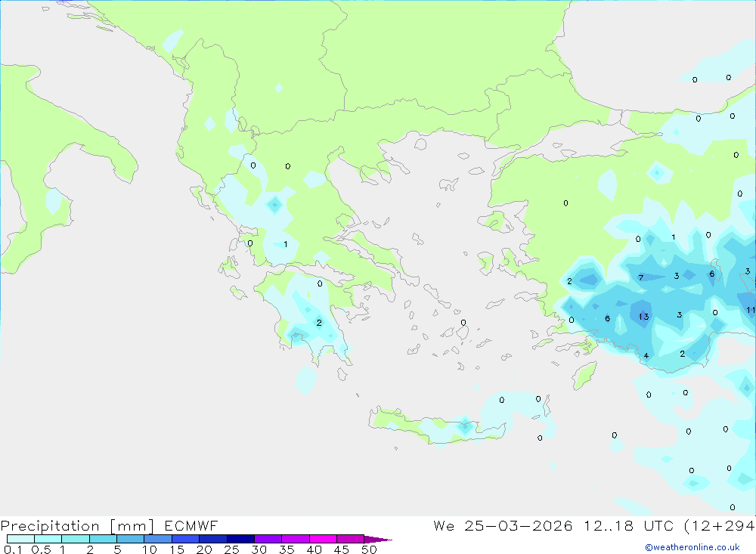This screenshot has width=756, height=554.
Task: Click the legend label '35'
Action: [287, 549]
